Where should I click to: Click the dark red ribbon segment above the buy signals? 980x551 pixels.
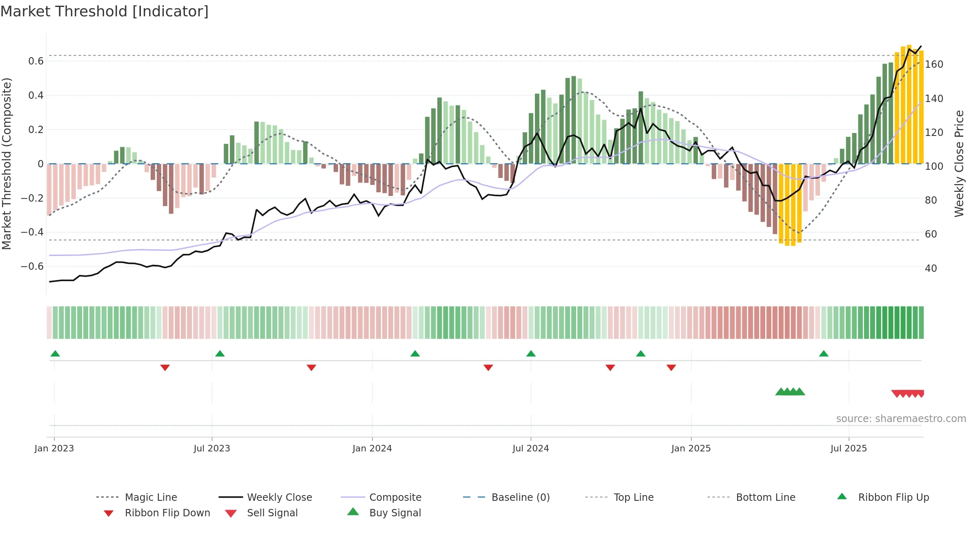[x=790, y=322]
